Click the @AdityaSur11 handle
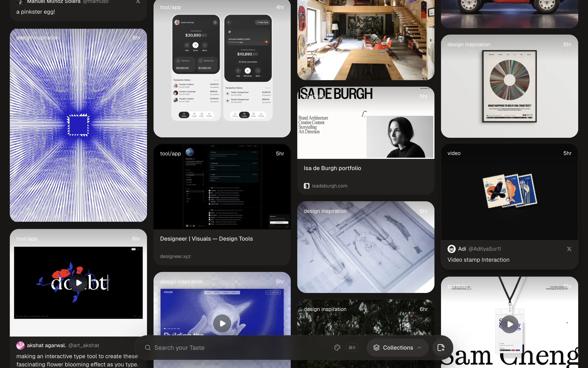This screenshot has height=368, width=588. 484,249
